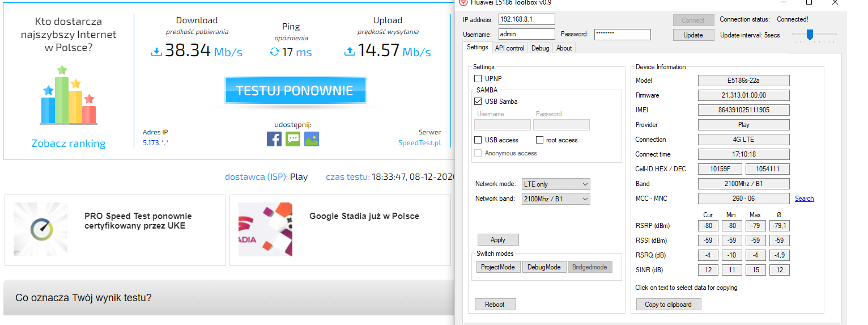Screen dimensions: 868x325
Task: Click the speed gauge article thumbnail
Action: coord(40,229)
